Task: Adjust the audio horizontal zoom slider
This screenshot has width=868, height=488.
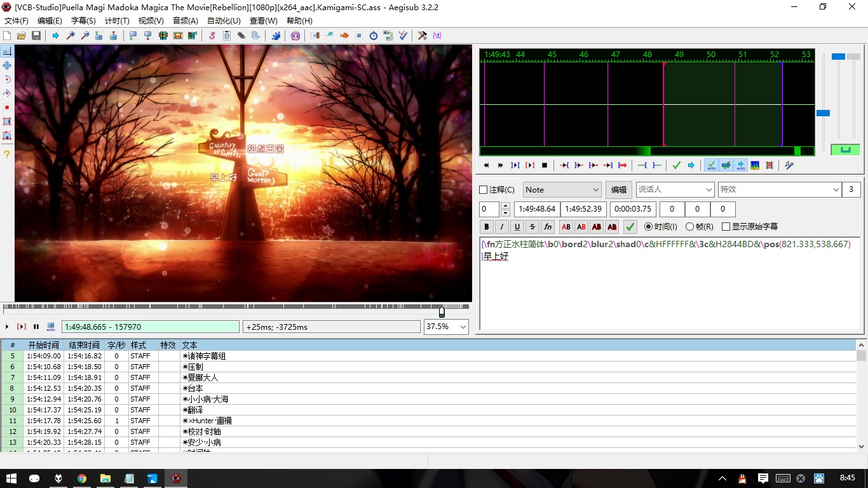Action: click(x=823, y=113)
